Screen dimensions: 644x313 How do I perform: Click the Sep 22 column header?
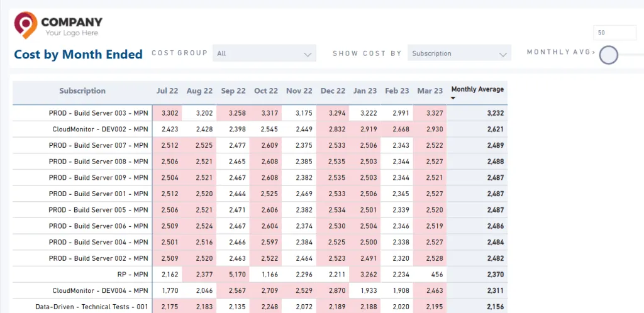pos(233,91)
